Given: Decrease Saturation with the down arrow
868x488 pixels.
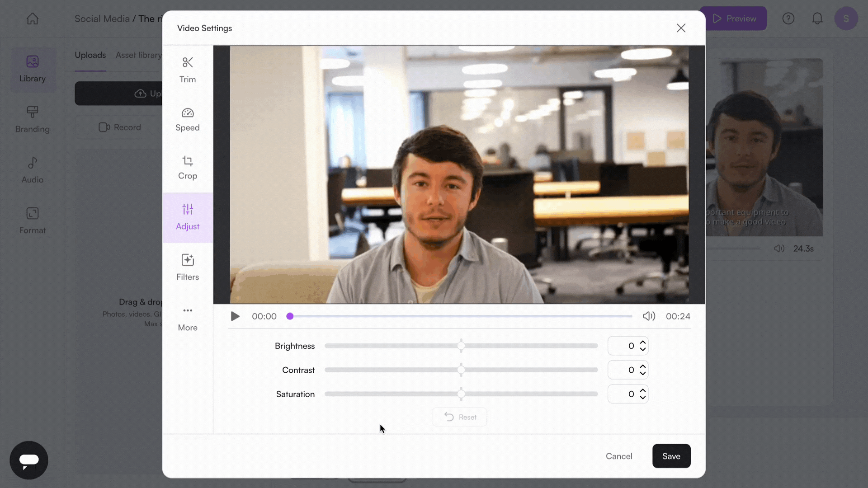Looking at the screenshot, I should (x=643, y=397).
